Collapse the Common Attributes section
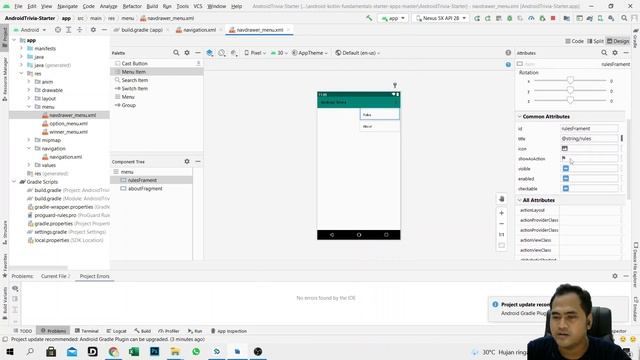The height and width of the screenshot is (360, 640). pyautogui.click(x=520, y=117)
